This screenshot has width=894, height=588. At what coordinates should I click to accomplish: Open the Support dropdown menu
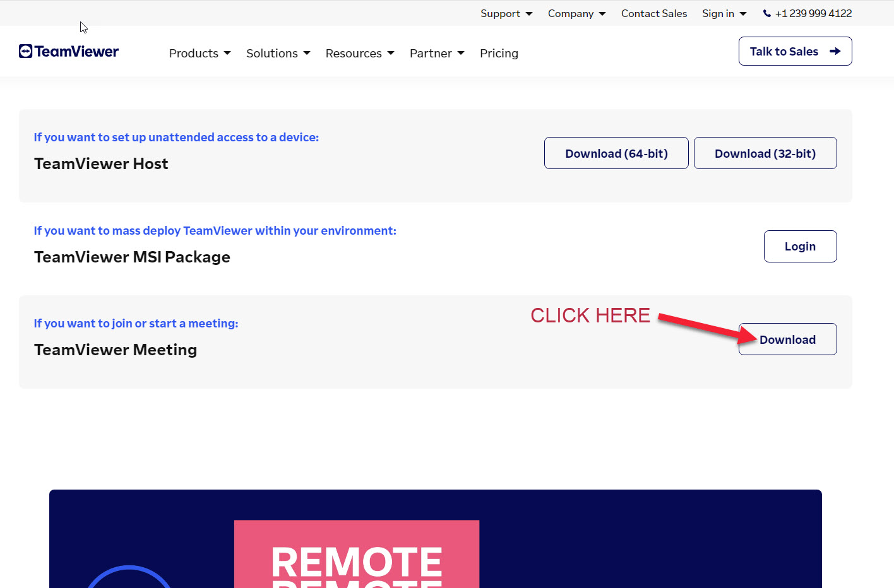coord(506,13)
